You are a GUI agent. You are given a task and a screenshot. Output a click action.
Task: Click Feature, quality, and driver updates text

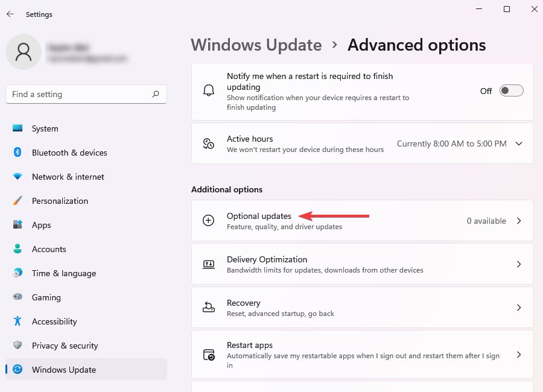click(x=284, y=227)
